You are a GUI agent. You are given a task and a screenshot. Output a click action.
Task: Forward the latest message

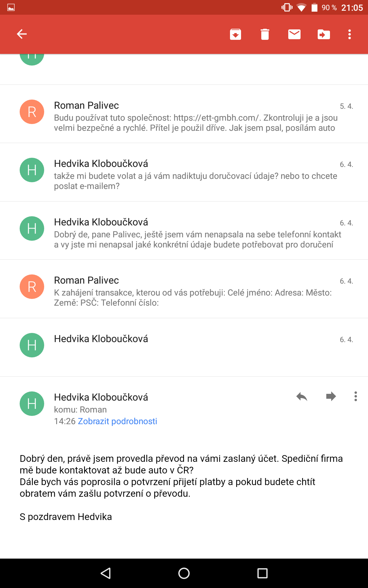[331, 397]
